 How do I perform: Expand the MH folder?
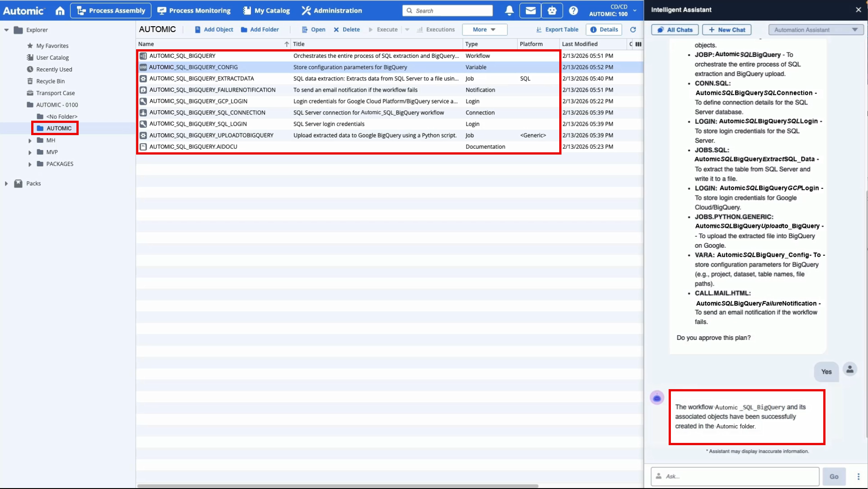(30, 141)
